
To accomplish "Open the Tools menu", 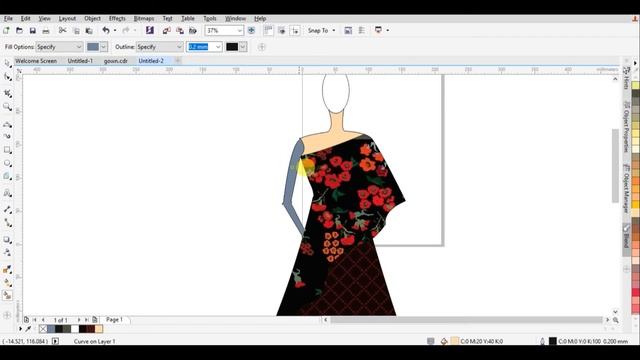I will 210,19.
